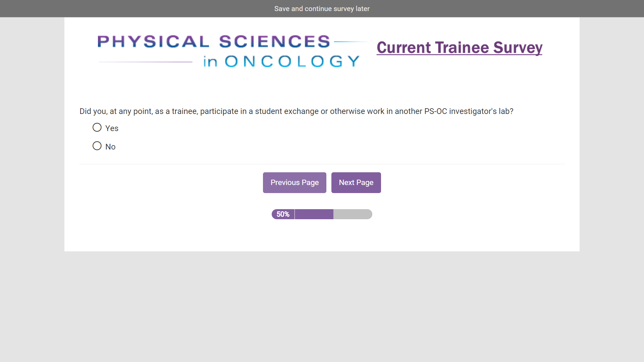The width and height of the screenshot is (644, 362).
Task: Click the divider line above navigation buttons
Action: coord(322,164)
